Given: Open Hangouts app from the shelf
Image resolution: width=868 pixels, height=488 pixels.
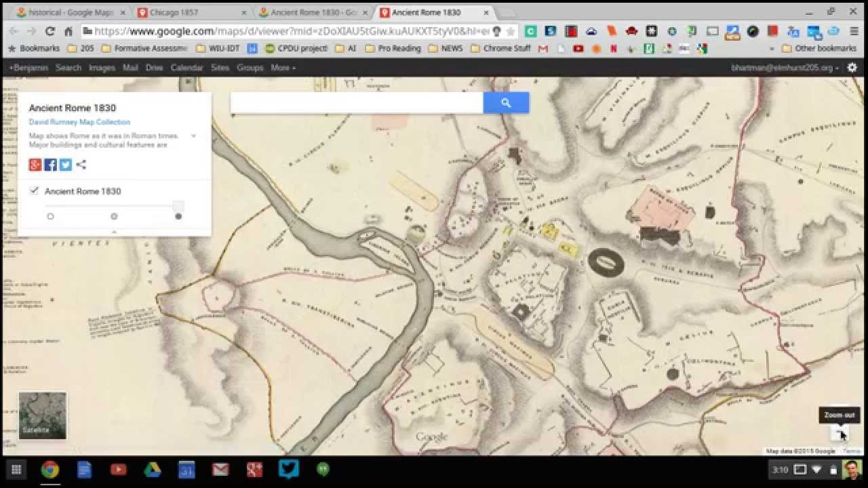Looking at the screenshot, I should (x=323, y=470).
